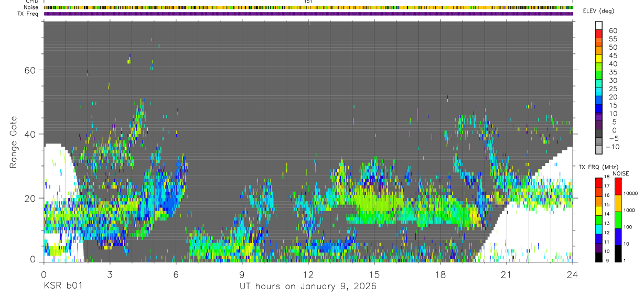Click the orange swatch in NOISE legend
Screen dimensions: 644x297
617,203
